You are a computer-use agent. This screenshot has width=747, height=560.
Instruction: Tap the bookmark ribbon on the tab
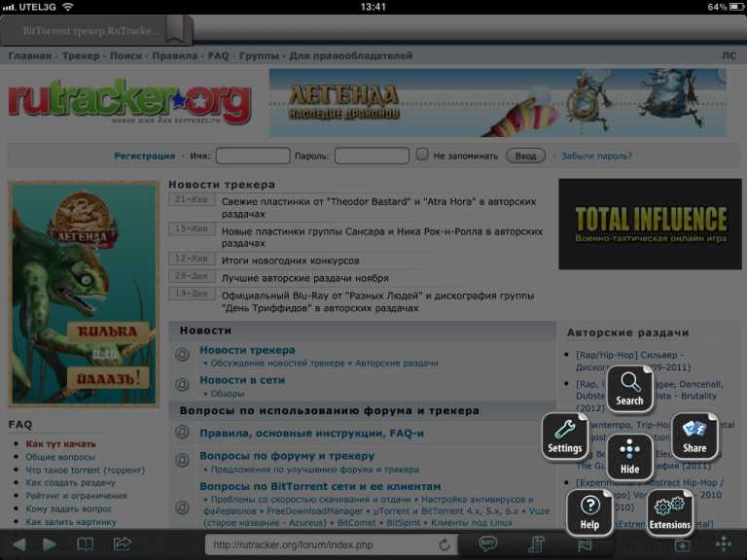click(x=175, y=29)
